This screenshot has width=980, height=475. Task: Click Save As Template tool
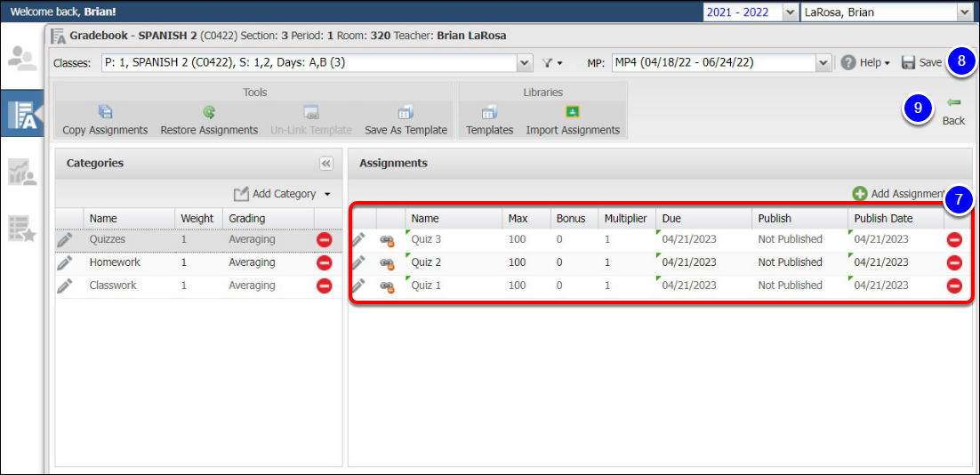pyautogui.click(x=406, y=121)
